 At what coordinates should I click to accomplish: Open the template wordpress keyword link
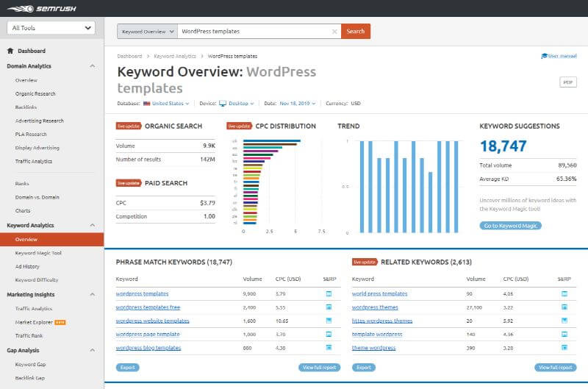point(377,335)
